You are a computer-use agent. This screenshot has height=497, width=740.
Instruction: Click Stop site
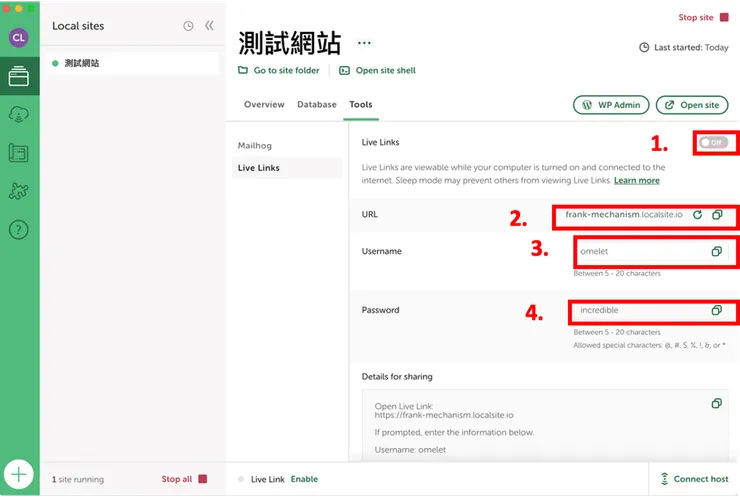point(703,17)
